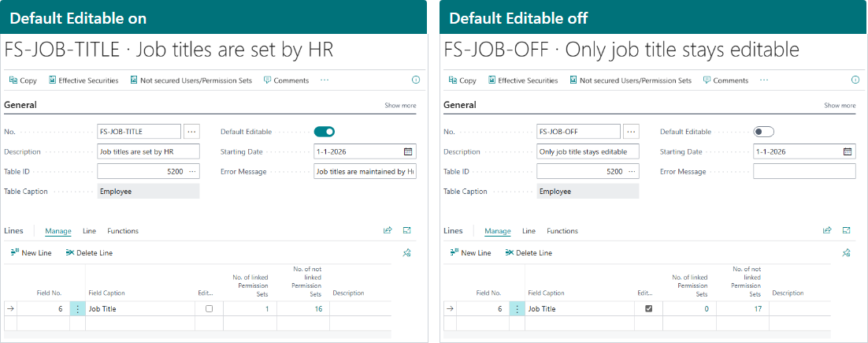
Task: Show more actions ellipsis in FS-JOB-OFF toolbar
Action: (764, 80)
